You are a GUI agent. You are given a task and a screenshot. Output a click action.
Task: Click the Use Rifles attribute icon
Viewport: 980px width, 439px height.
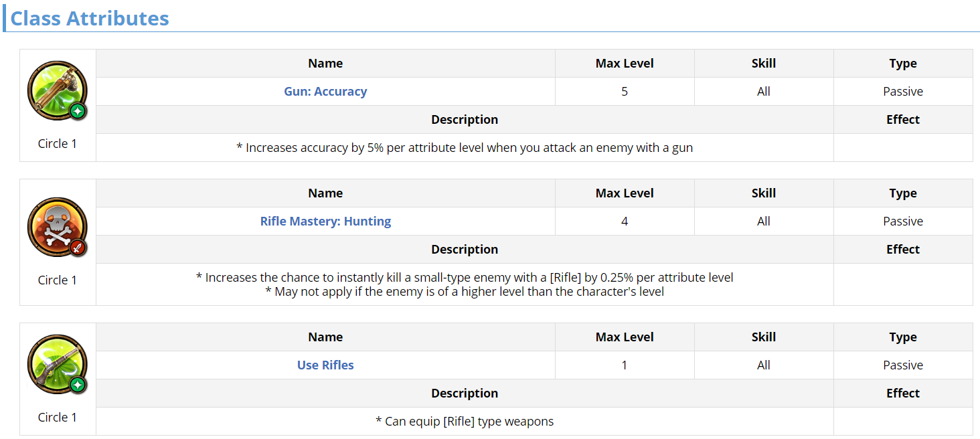click(x=58, y=365)
